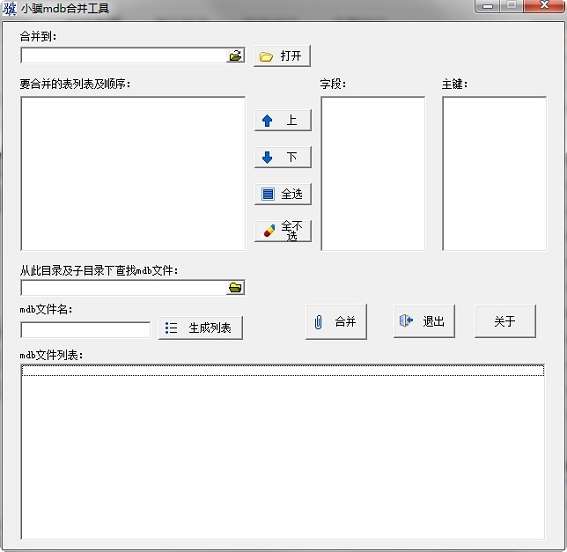
Task: Click the app icon in title bar
Action: (9, 8)
